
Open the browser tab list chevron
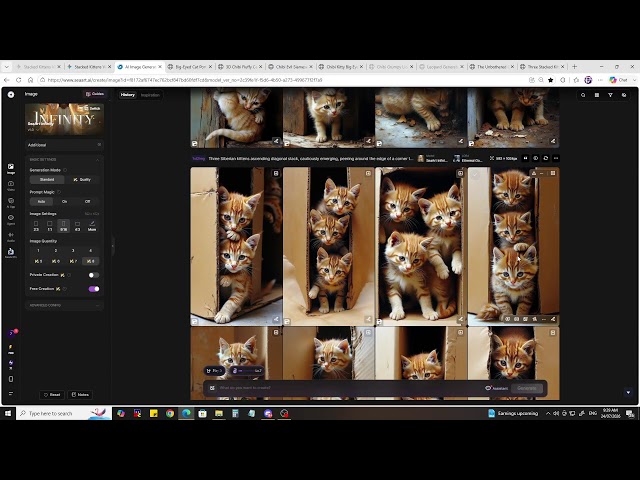tap(6, 67)
